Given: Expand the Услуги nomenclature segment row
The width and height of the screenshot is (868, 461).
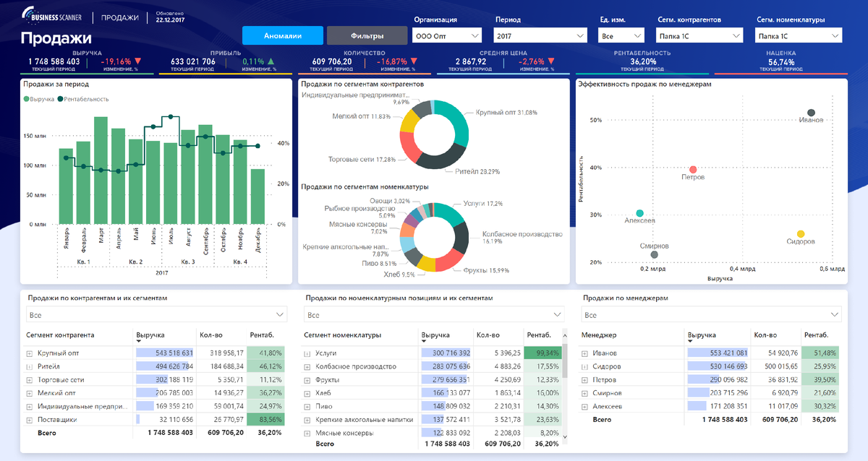Looking at the screenshot, I should point(307,353).
